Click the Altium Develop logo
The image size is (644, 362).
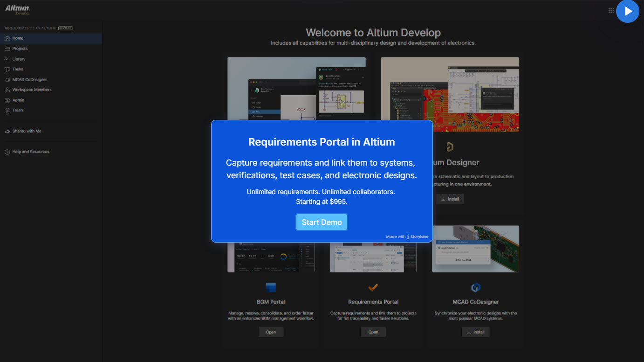(x=18, y=9)
